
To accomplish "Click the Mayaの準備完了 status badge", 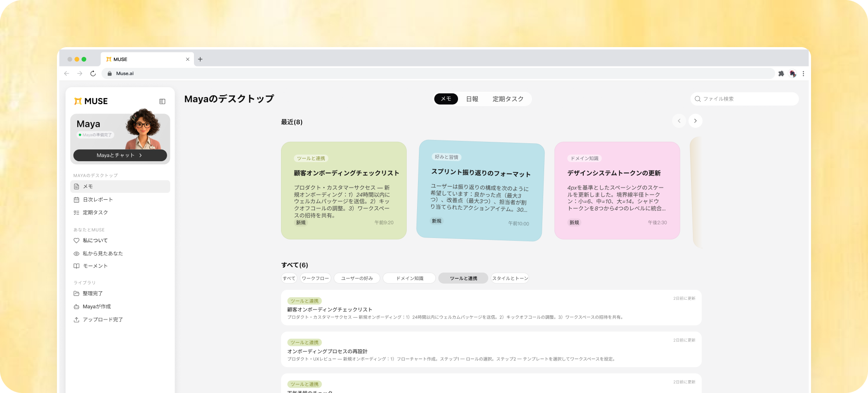I will point(96,135).
